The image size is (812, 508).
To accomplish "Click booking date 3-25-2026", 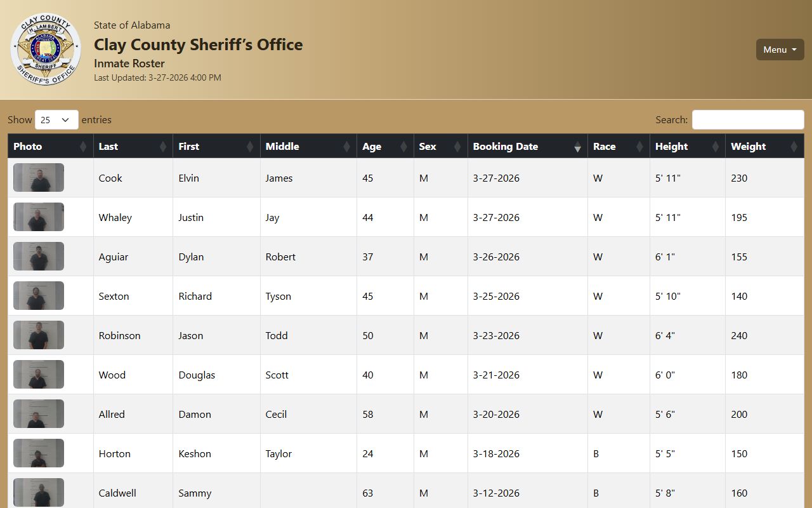I will (496, 297).
